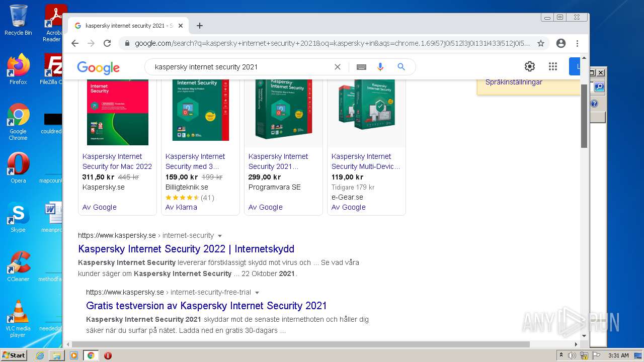Open the Recycle Bin desktop icon
Image resolution: width=644 pixels, height=362 pixels.
(x=18, y=20)
